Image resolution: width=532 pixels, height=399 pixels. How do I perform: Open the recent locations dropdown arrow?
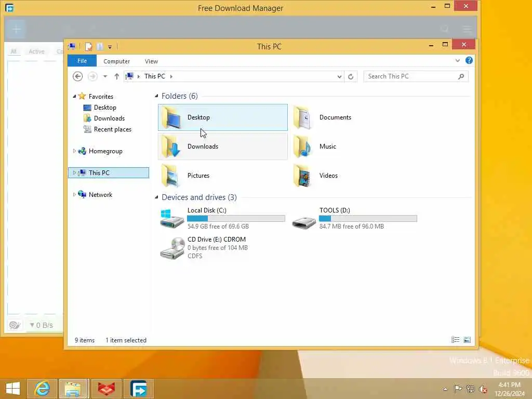(105, 76)
